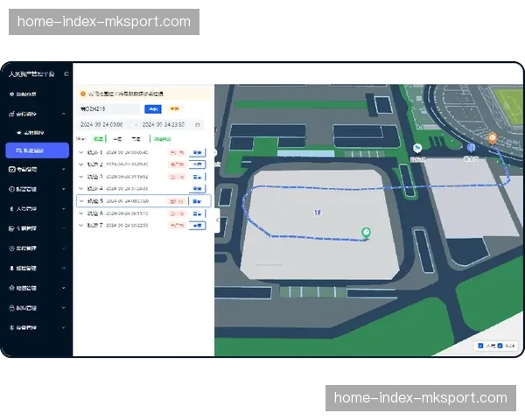Viewport: 525px width, 420px height.
Task: Click the green location marker on the map
Action: tap(366, 232)
